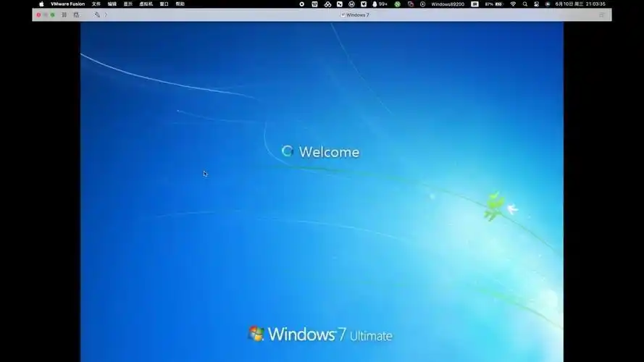The height and width of the screenshot is (362, 644).
Task: Click the screen-recording circle menu bar icon
Action: (302, 4)
